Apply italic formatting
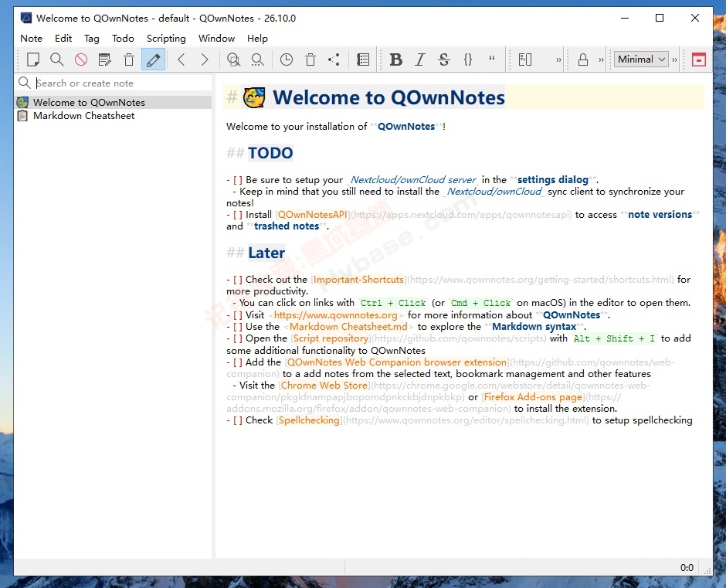 (420, 59)
